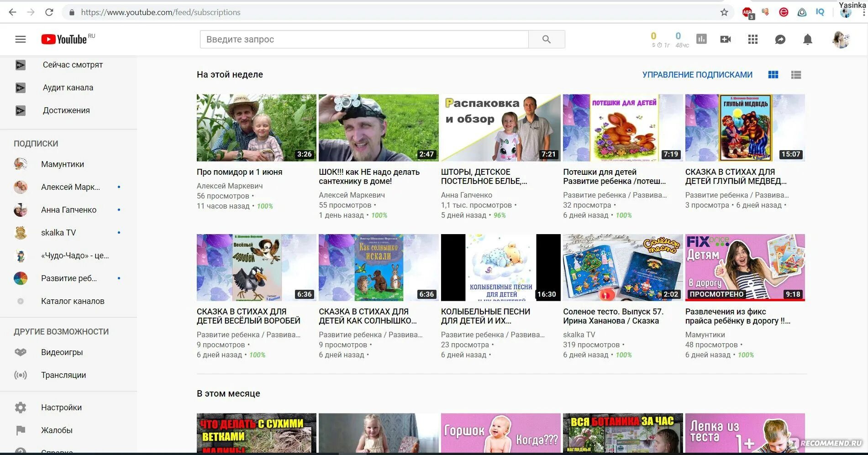Click 'Мамунтики' channel under Развлечения video
The width and height of the screenshot is (868, 455).
705,335
